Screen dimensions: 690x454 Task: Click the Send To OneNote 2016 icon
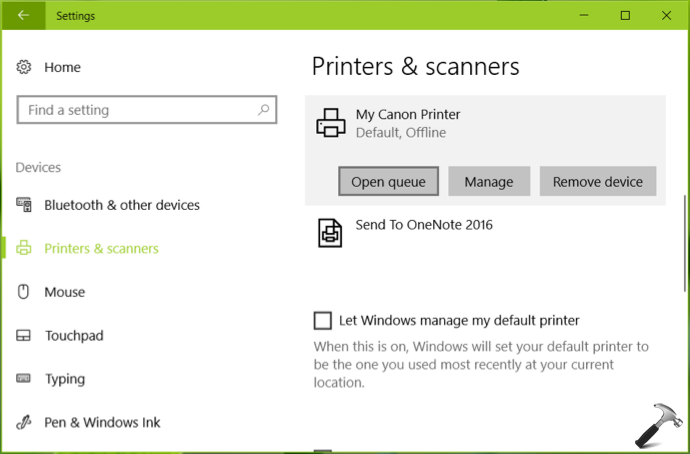click(330, 233)
